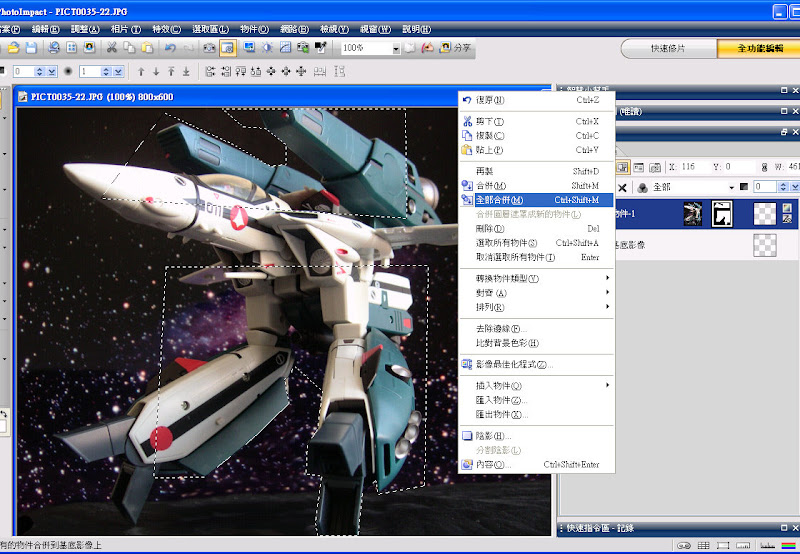Image resolution: width=800 pixels, height=554 pixels.
Task: Expand 排列(R) submenu
Action: pos(536,307)
